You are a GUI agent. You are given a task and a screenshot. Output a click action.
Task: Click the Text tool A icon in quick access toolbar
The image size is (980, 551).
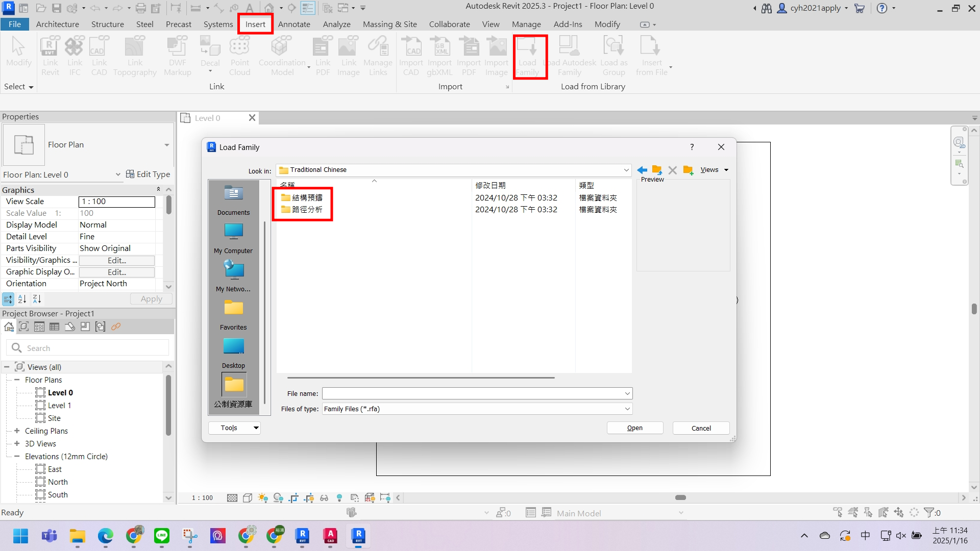point(250,8)
